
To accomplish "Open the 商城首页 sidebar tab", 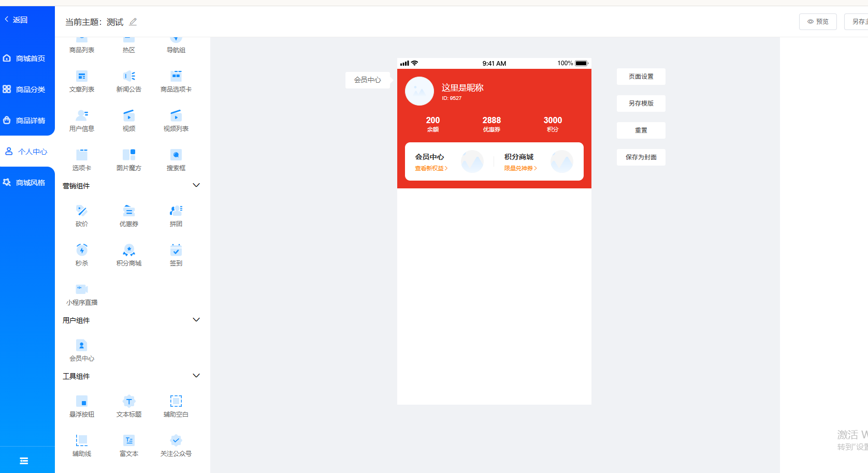I will 27,58.
